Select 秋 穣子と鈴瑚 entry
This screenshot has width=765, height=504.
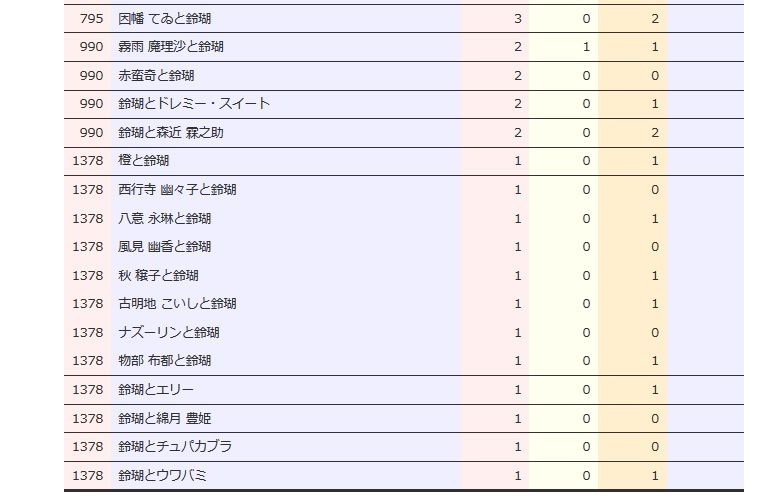[158, 276]
